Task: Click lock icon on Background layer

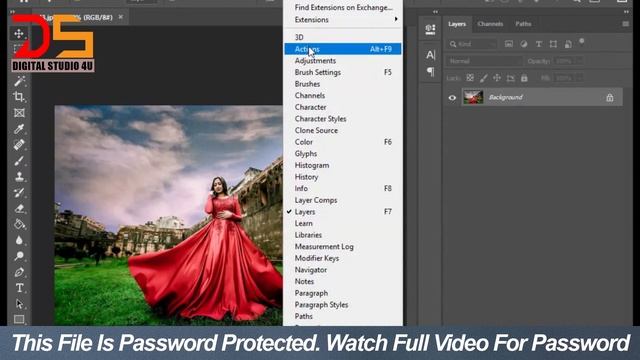Action: pyautogui.click(x=609, y=98)
